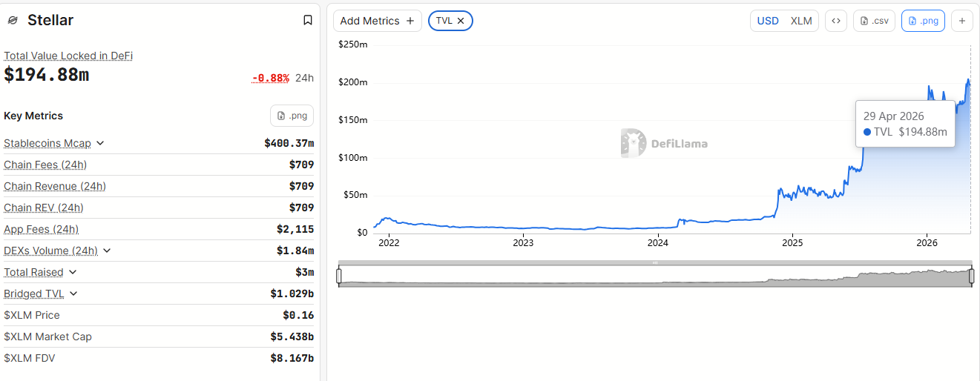The width and height of the screenshot is (980, 381).
Task: Expand the Bridged TVL row
Action: click(73, 294)
